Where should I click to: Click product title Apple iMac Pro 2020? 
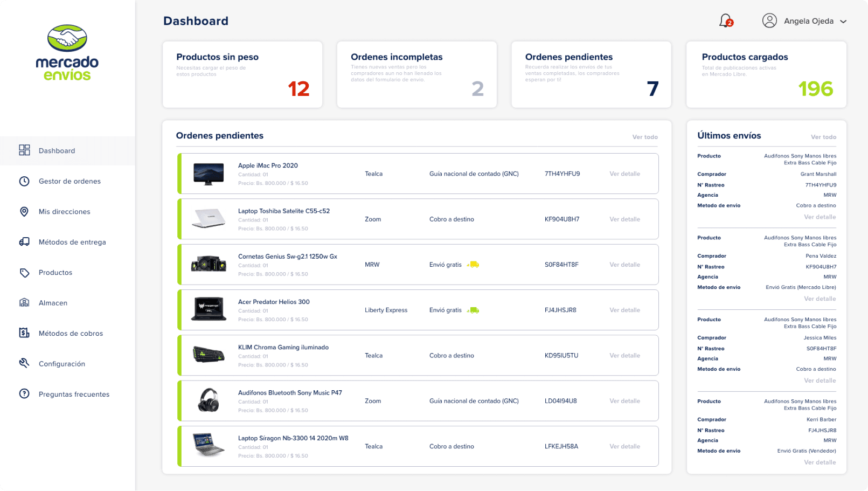[268, 165]
